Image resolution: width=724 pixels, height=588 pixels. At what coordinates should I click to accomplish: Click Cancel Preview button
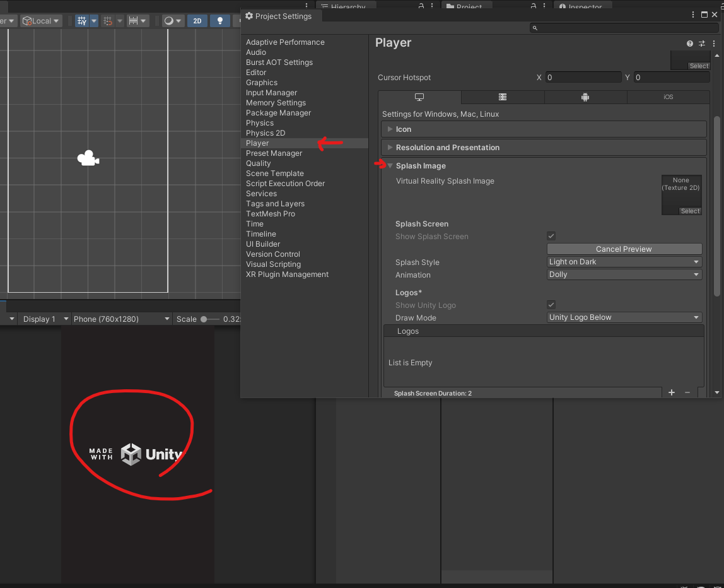(624, 249)
